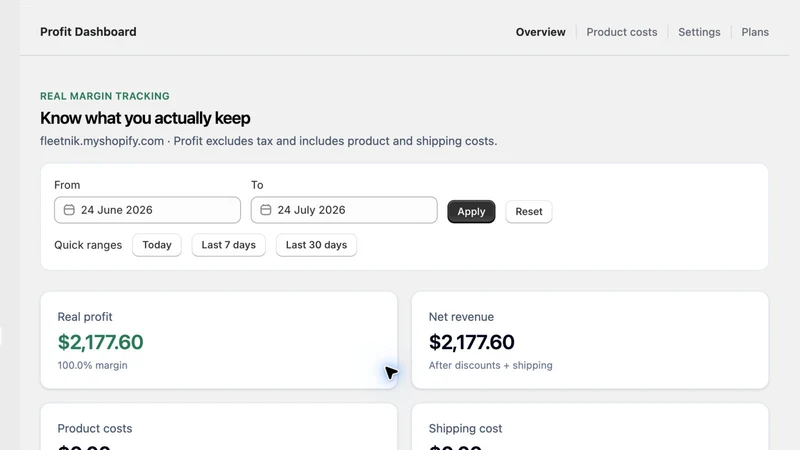Click the Real profit label
Screen dimensions: 800x450
[85, 317]
